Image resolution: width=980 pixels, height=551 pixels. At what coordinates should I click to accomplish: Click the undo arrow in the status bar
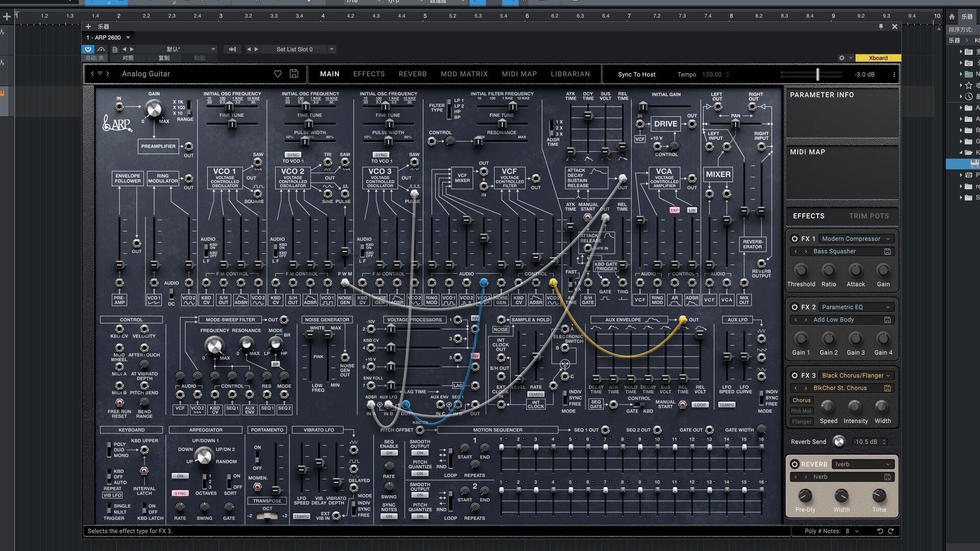point(880,531)
